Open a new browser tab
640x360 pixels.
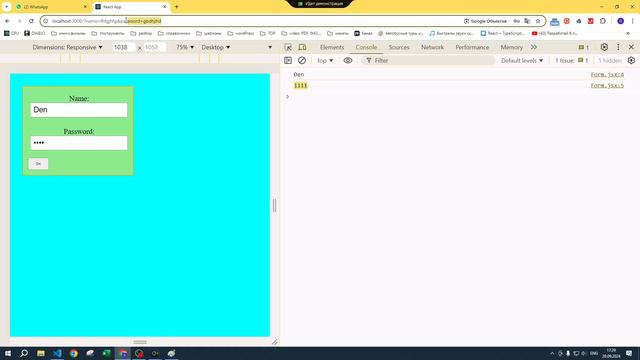(x=177, y=7)
